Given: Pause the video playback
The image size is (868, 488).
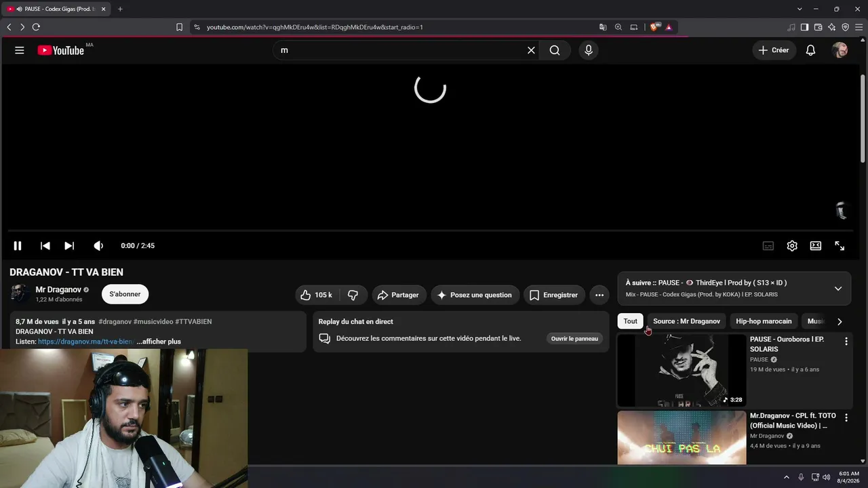Looking at the screenshot, I should 18,245.
